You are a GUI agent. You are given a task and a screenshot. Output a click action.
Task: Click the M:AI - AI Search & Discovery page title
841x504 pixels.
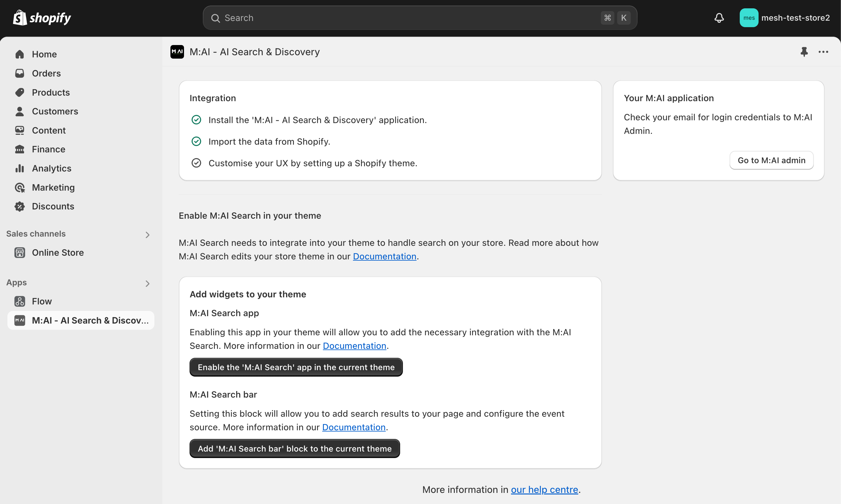point(255,52)
